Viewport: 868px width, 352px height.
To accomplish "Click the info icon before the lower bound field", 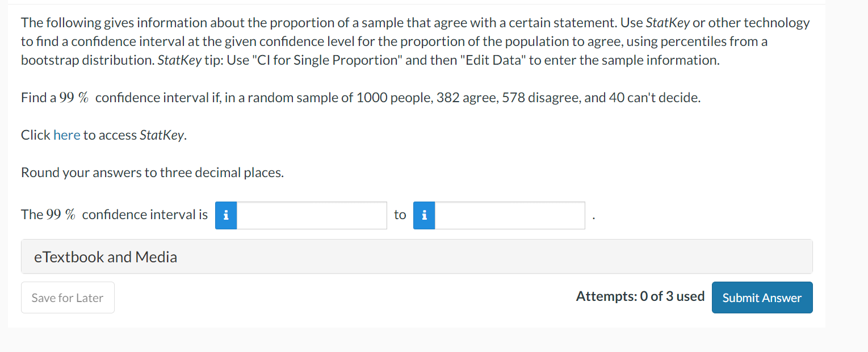I will coord(226,216).
